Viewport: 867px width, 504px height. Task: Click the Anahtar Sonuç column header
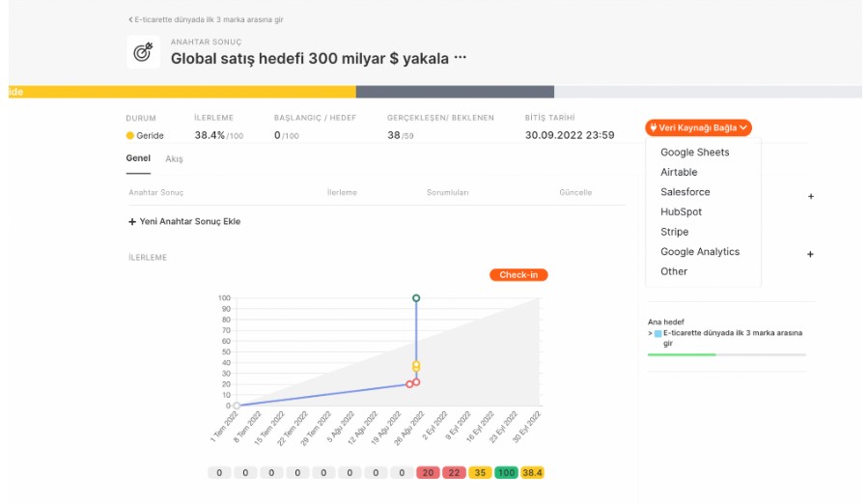click(156, 192)
